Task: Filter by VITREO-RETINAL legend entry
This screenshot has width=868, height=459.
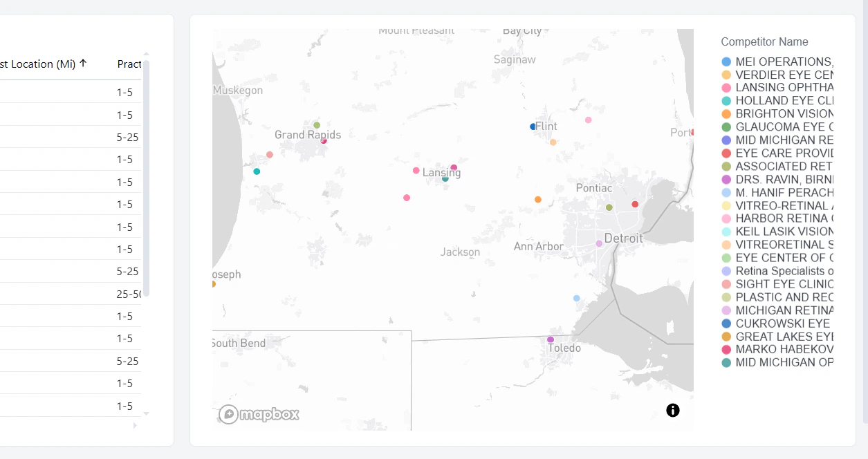Action: pos(777,206)
